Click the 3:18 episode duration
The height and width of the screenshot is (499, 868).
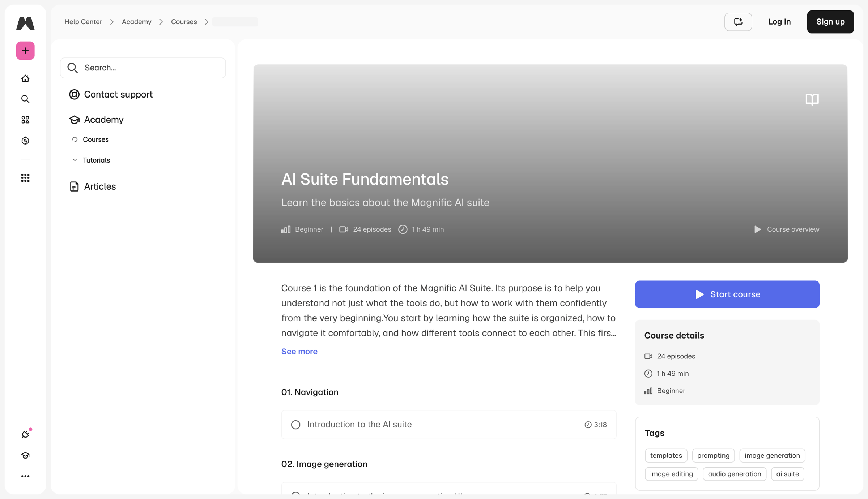pos(600,425)
